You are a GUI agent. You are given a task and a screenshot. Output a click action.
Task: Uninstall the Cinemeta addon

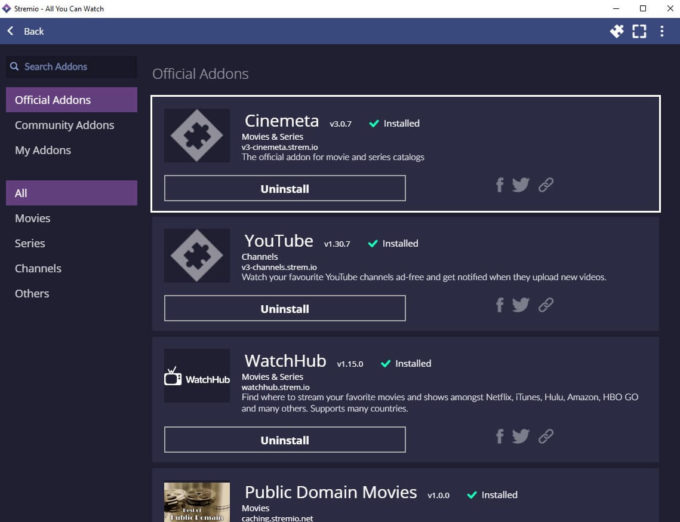[x=285, y=189]
